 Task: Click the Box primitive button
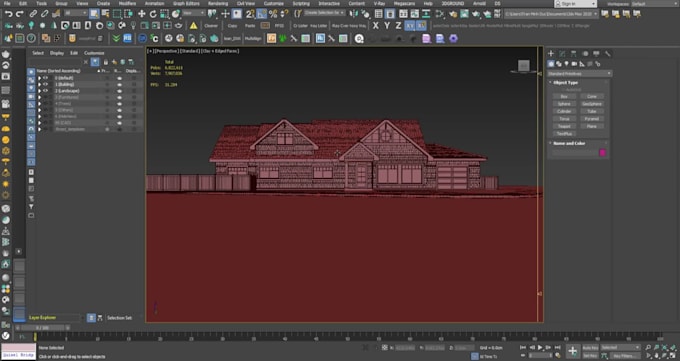tap(564, 96)
